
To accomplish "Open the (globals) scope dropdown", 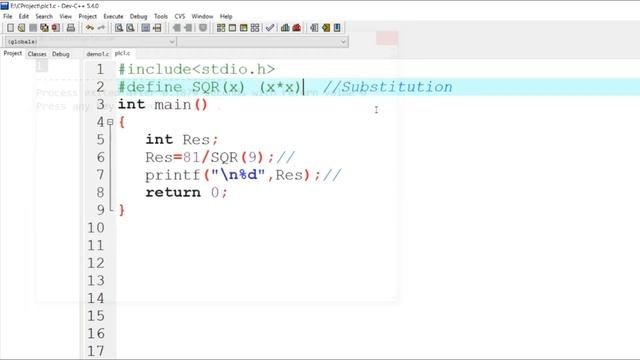I will [x=90, y=42].
